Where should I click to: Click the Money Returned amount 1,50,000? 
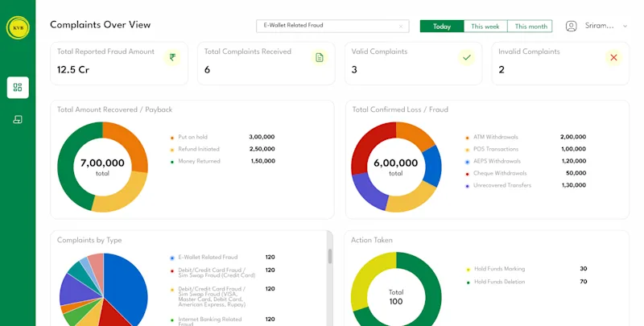point(263,161)
